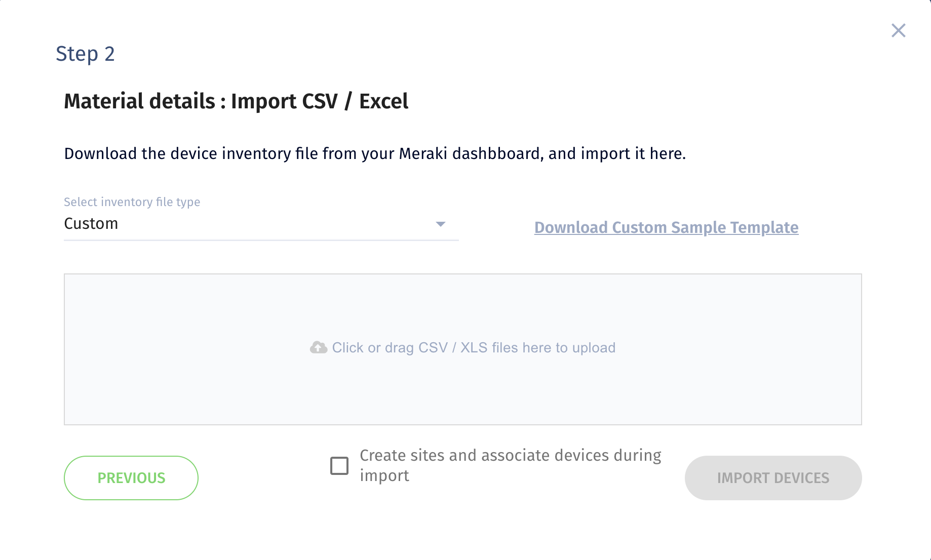Click the word "Excel" in the dialog title

click(x=383, y=101)
